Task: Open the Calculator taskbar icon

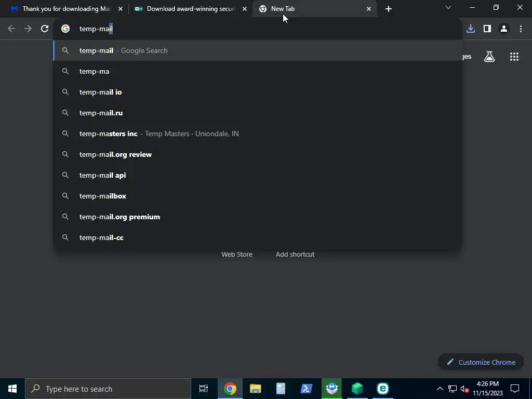Action: click(x=281, y=389)
